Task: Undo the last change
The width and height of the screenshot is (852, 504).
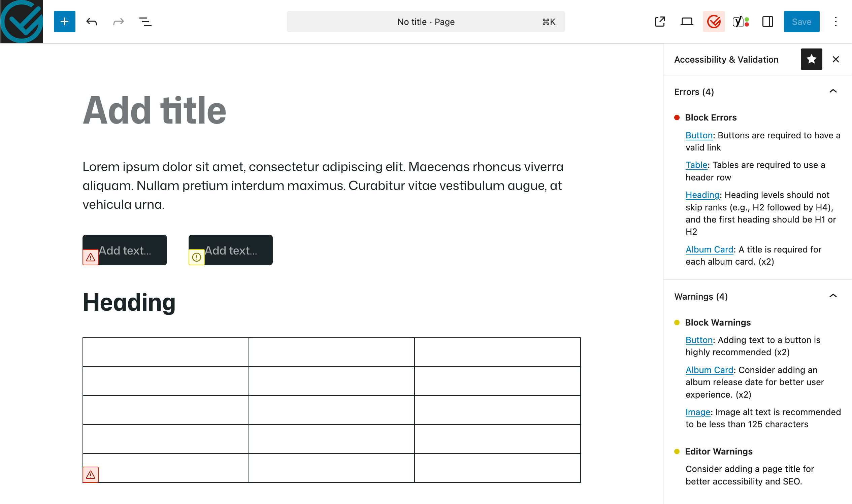Action: pyautogui.click(x=91, y=22)
